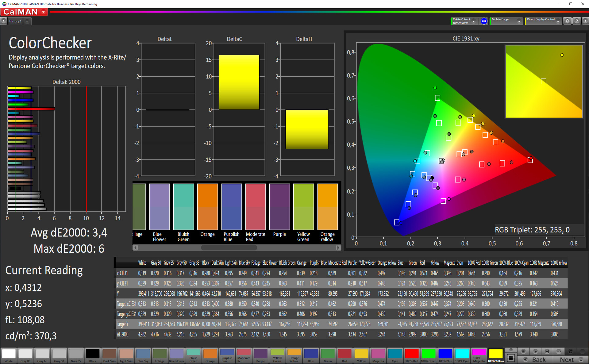Image resolution: width=589 pixels, height=364 pixels.
Task: Click the help question mark icon
Action: pos(576,21)
